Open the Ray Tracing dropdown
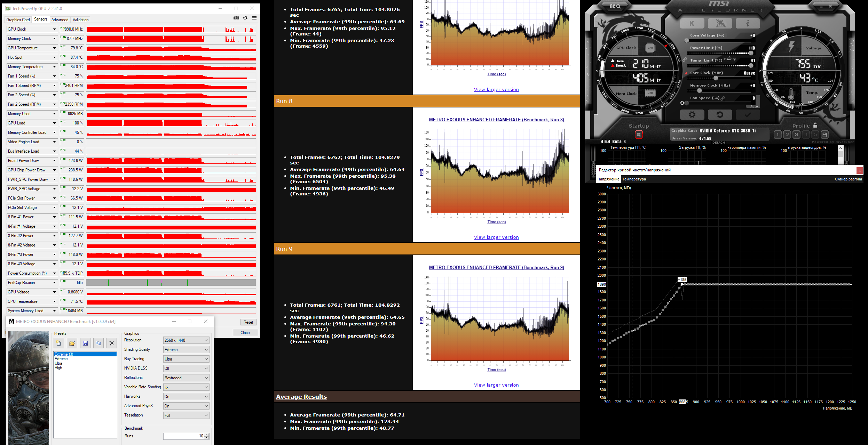Viewport: 868px width, 445px height. (x=186, y=359)
